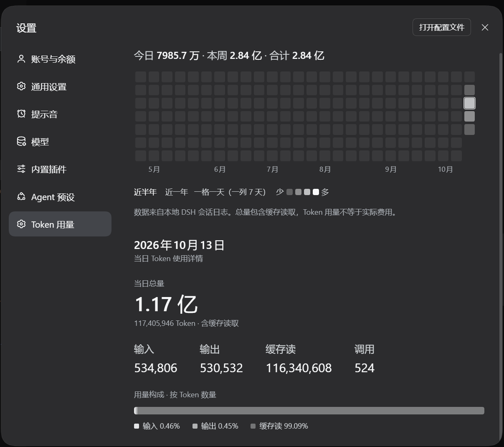Click the alarm icon beside 提示音

coord(21,114)
